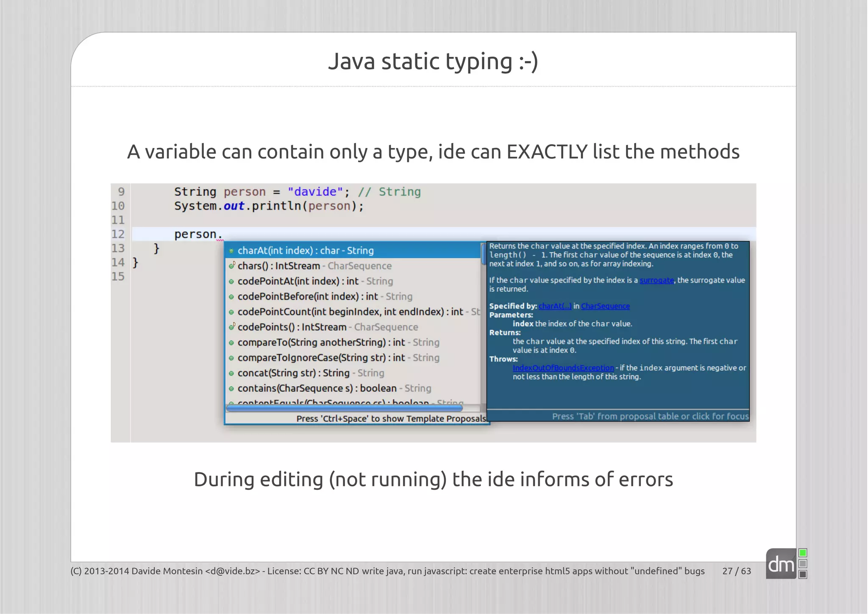Click line number 10 in the gutter
Screen dimensions: 868x614
pyautogui.click(x=118, y=206)
